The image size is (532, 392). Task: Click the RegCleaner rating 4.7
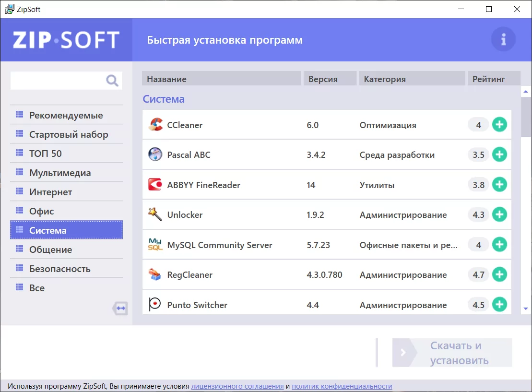point(478,274)
